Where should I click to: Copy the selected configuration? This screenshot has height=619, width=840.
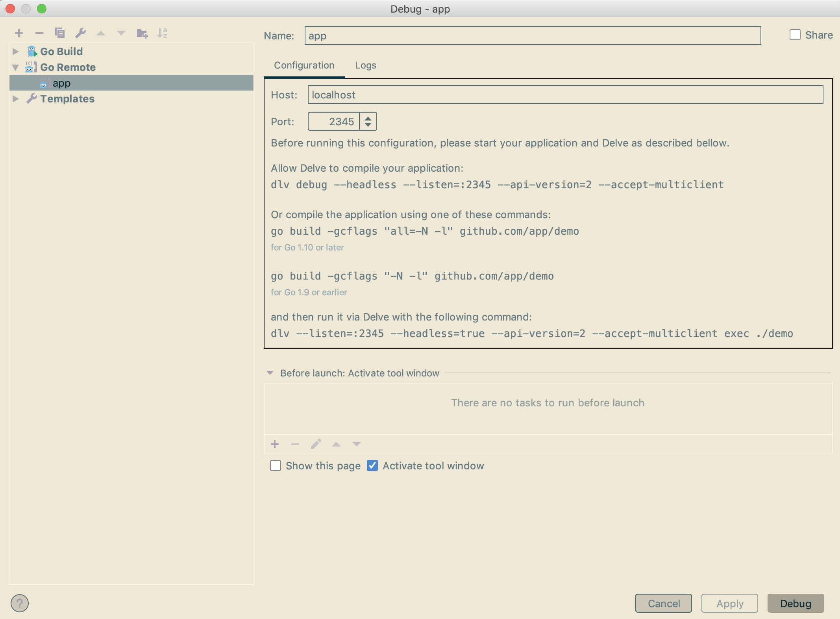(x=60, y=33)
